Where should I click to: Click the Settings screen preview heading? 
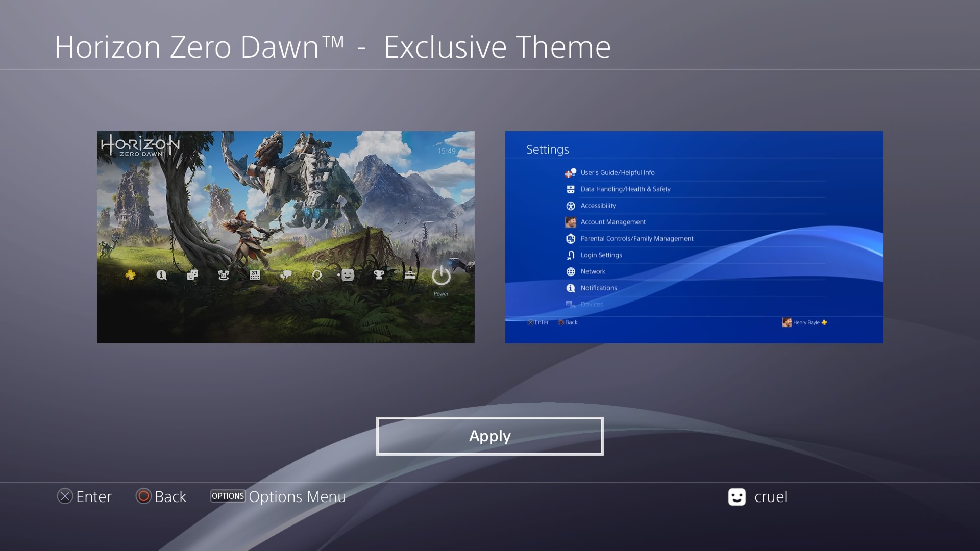[x=547, y=149]
